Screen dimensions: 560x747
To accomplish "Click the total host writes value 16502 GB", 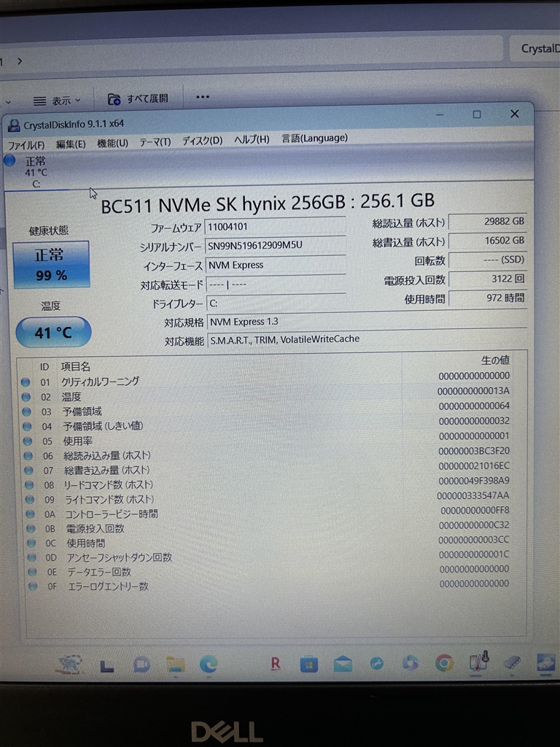I will pyautogui.click(x=488, y=241).
